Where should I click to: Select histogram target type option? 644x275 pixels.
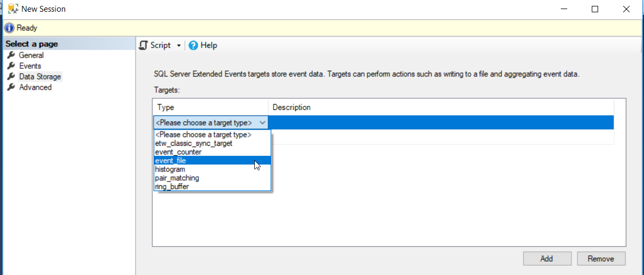(170, 169)
